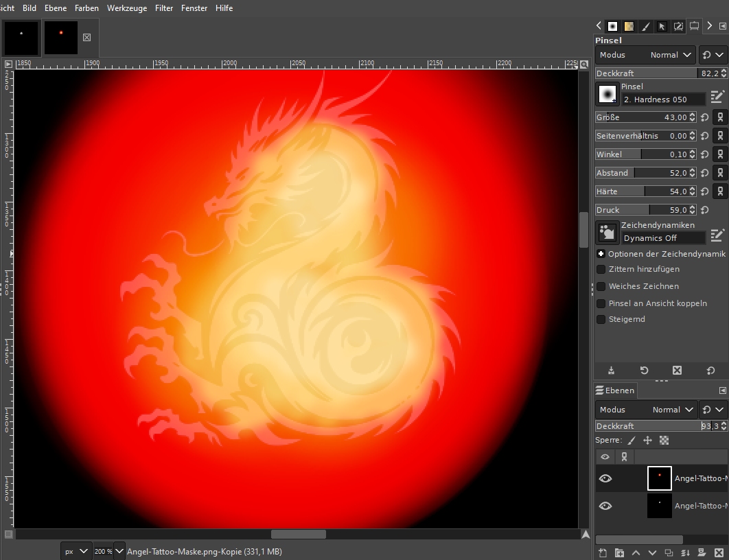This screenshot has width=729, height=560.
Task: Merge layer down icon
Action: tap(685, 553)
